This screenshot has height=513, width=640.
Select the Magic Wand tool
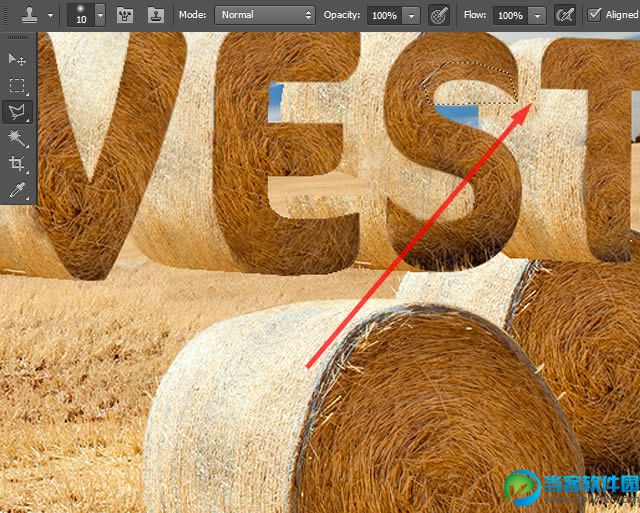(17, 138)
